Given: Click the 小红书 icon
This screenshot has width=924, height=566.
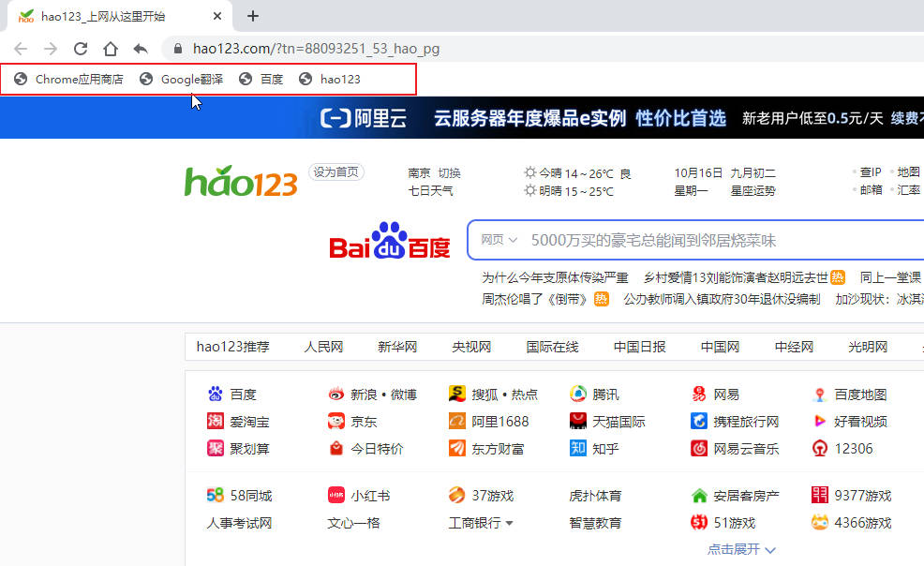Looking at the screenshot, I should (x=335, y=495).
